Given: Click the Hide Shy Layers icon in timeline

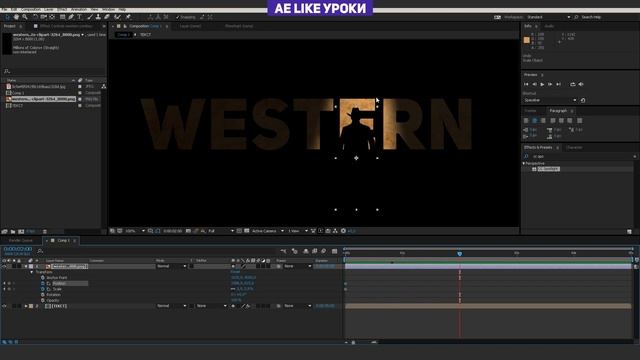Looking at the screenshot, I should tap(306, 251).
